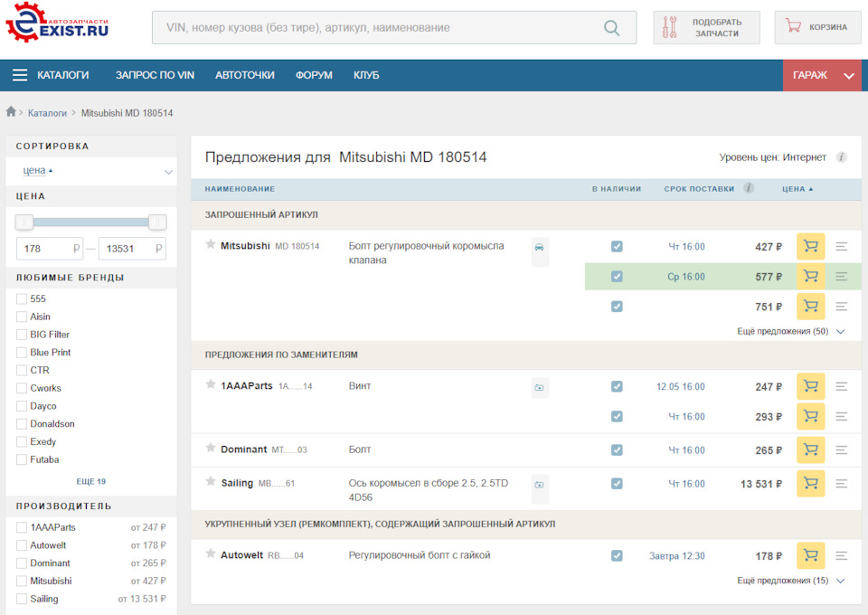Open the 1AAAParts brand link in results
The width and height of the screenshot is (868, 615).
[x=246, y=385]
